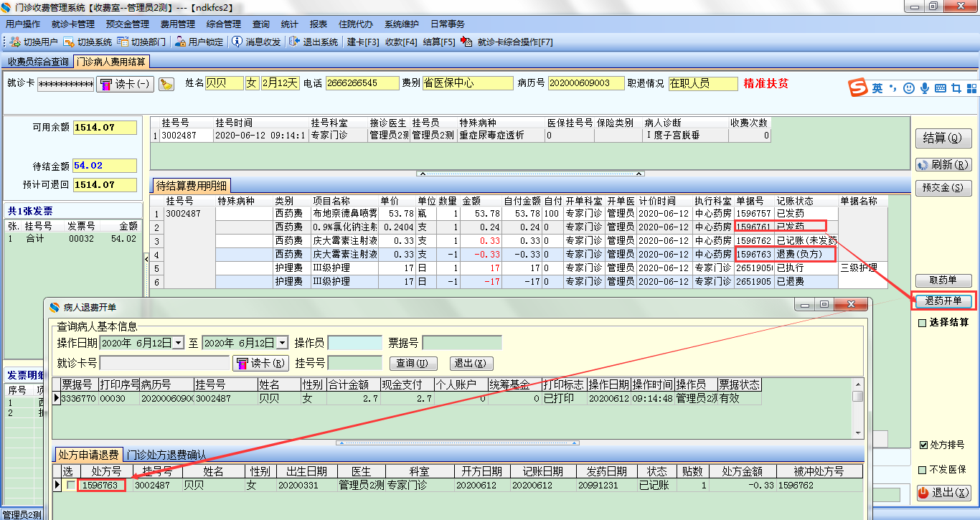The height and width of the screenshot is (520, 980).
Task: Open the 统计 menu
Action: pos(290,24)
